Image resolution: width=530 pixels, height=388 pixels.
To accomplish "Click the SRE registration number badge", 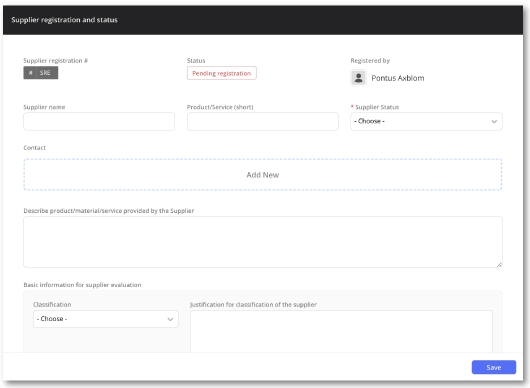I will 41,73.
